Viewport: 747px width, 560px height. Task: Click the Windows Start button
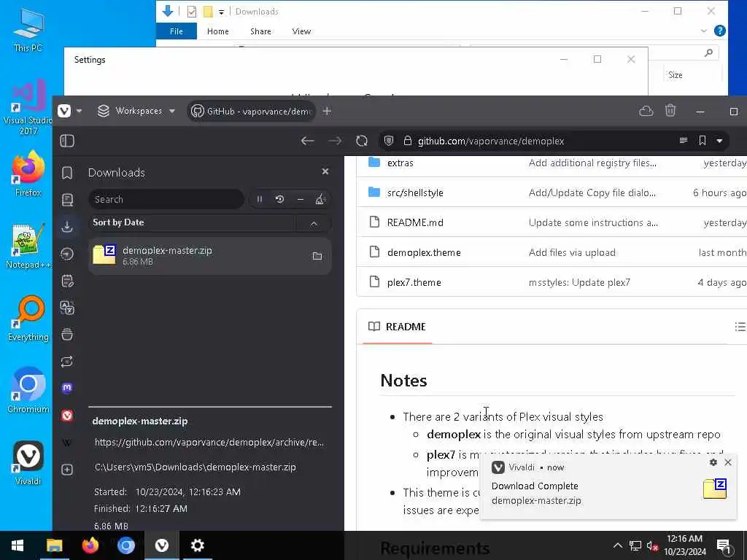18,545
